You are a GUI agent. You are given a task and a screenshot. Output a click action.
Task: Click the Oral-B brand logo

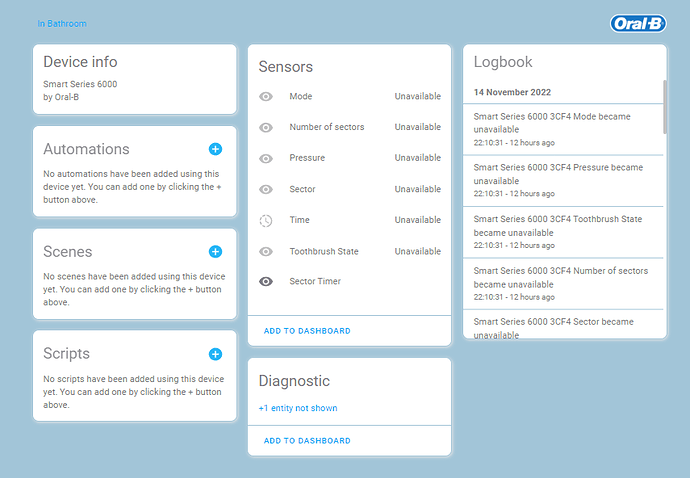[x=638, y=23]
